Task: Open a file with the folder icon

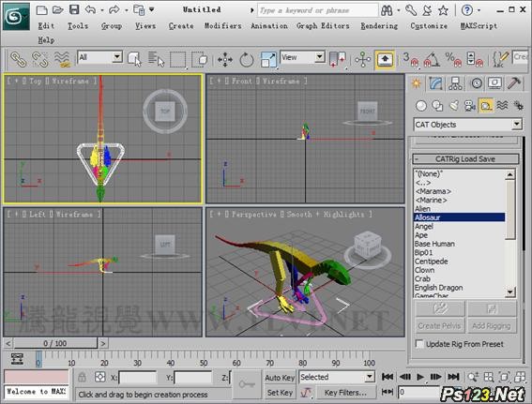Action: click(58, 9)
